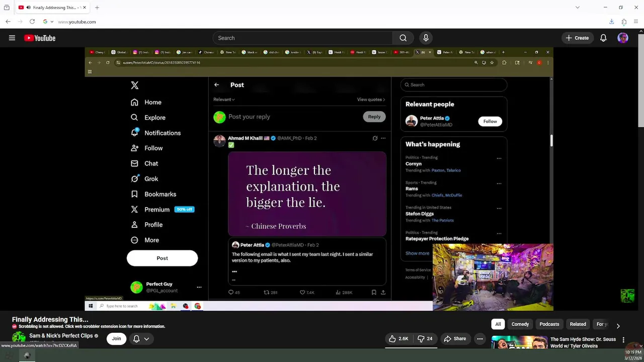This screenshot has width=644, height=362.
Task: Open the YouTube guide hamburger menu
Action: coord(12,38)
